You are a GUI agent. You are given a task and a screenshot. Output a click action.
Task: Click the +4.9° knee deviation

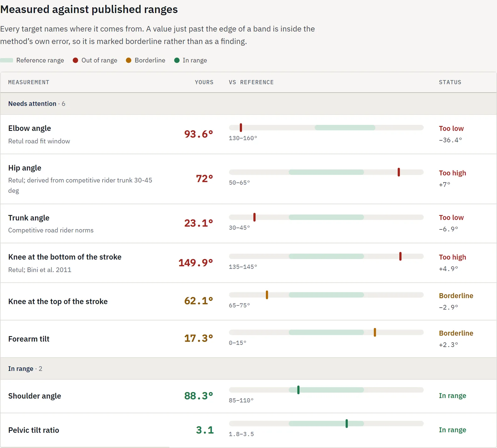click(x=448, y=269)
